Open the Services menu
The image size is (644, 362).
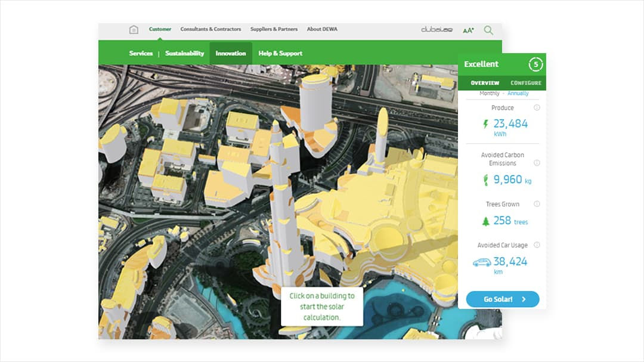point(141,53)
